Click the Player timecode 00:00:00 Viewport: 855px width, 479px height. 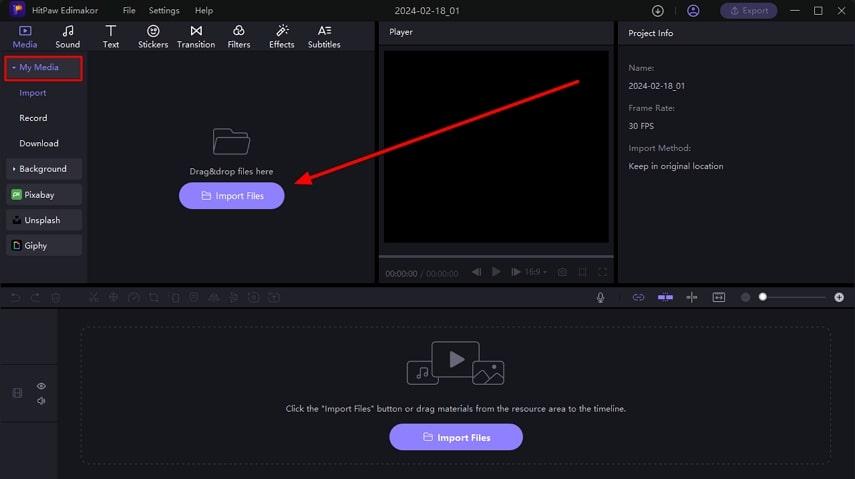401,273
